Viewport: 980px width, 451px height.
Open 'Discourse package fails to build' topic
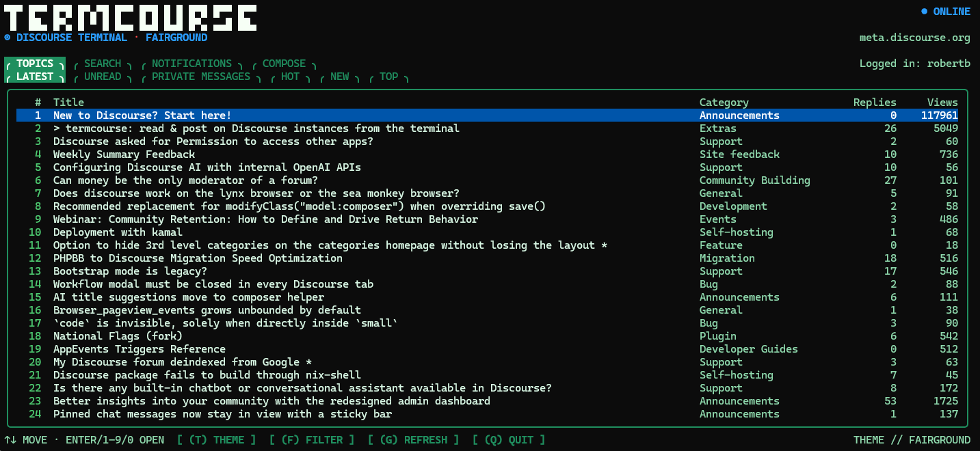pos(487,375)
